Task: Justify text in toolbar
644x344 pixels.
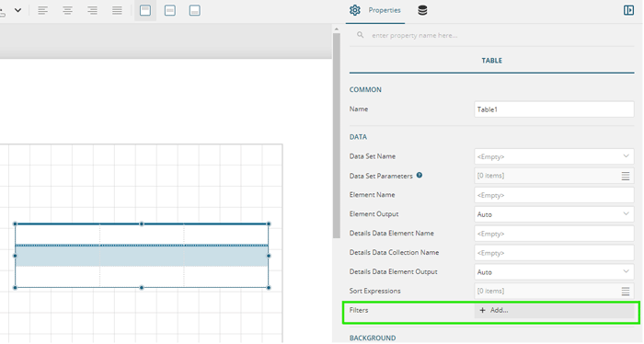Action: [117, 10]
